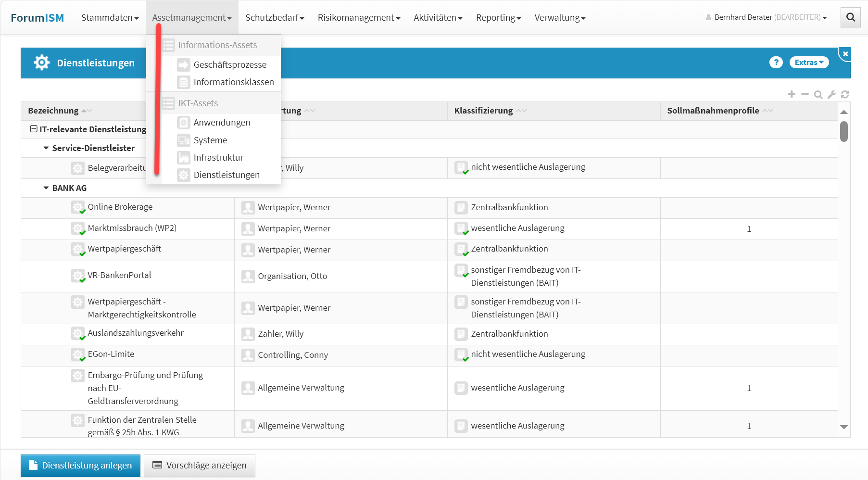
Task: Collapse the IT-relevante Dienstleistung group
Action: [34, 129]
